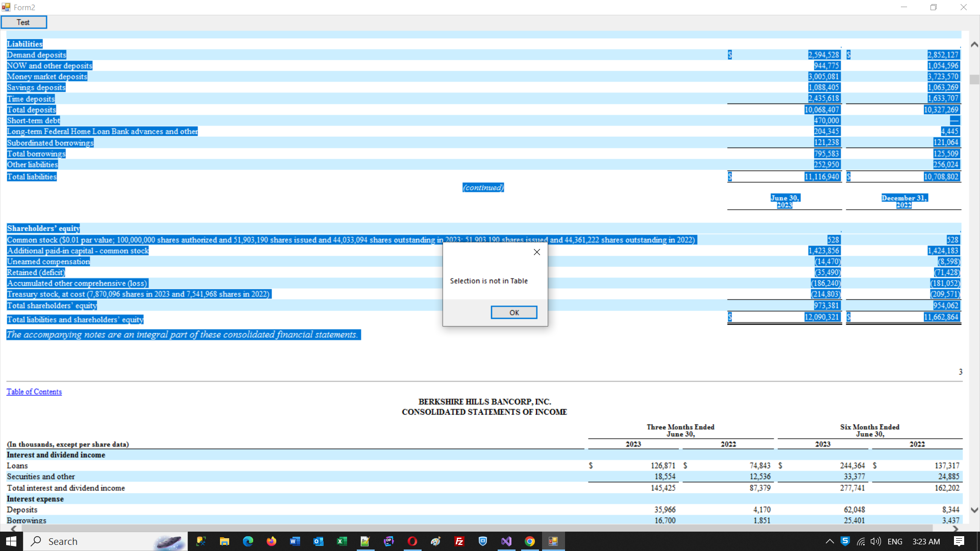Click the 'Savings deposits' label
980x551 pixels.
point(36,88)
